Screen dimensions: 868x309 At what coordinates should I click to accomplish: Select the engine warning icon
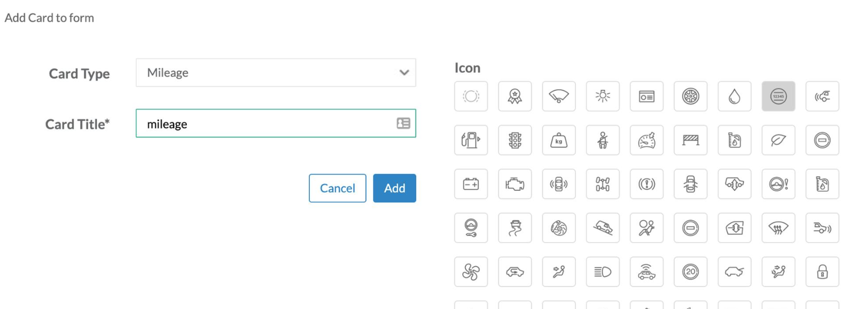pyautogui.click(x=515, y=184)
